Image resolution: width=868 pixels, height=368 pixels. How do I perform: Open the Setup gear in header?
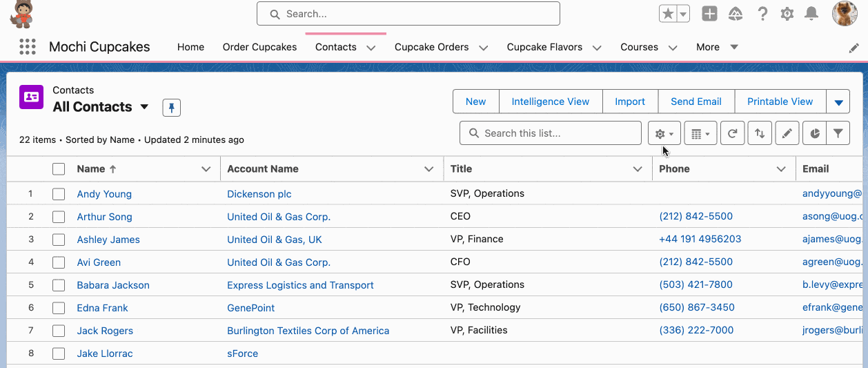pyautogui.click(x=787, y=14)
